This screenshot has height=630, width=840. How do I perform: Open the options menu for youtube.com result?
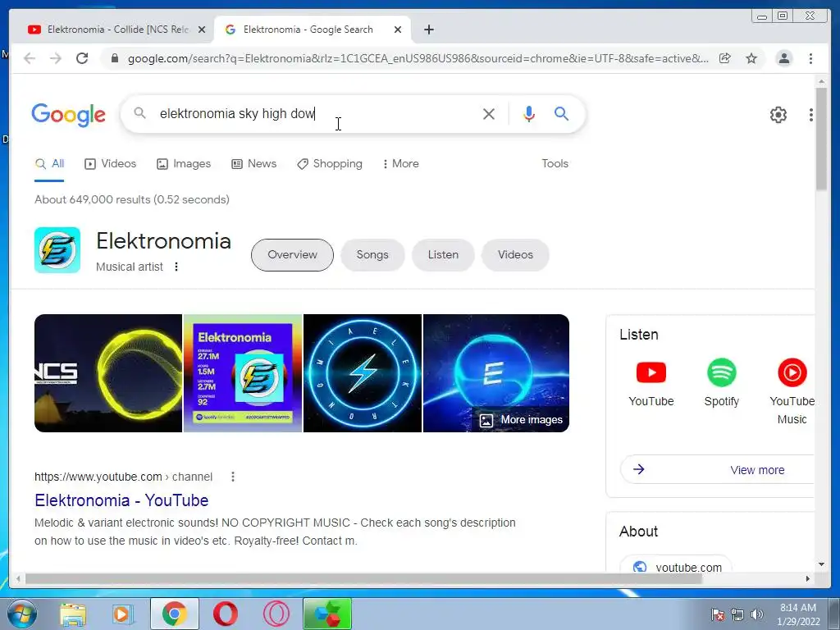coord(232,477)
